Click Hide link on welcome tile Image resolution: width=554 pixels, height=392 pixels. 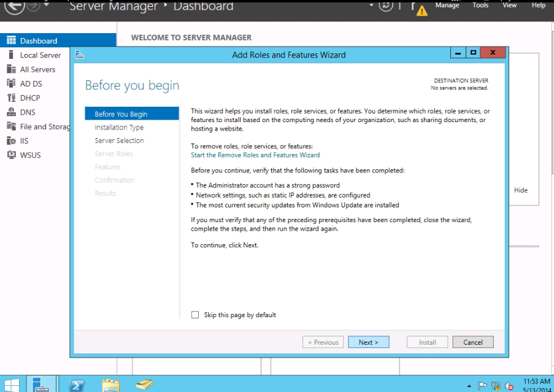click(x=520, y=190)
